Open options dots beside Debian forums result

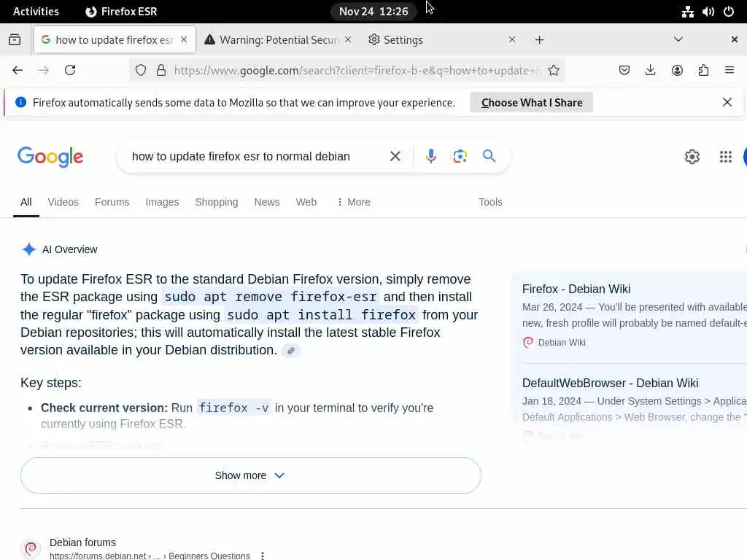coord(263,555)
